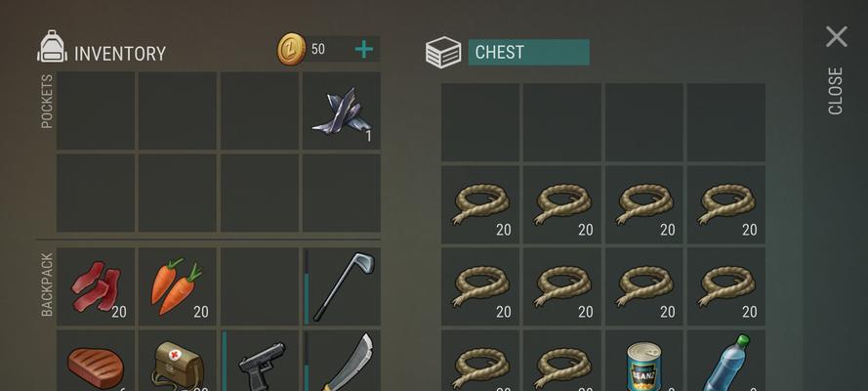Edit the CHEST name field
This screenshot has width=868, height=391.
pyautogui.click(x=528, y=52)
